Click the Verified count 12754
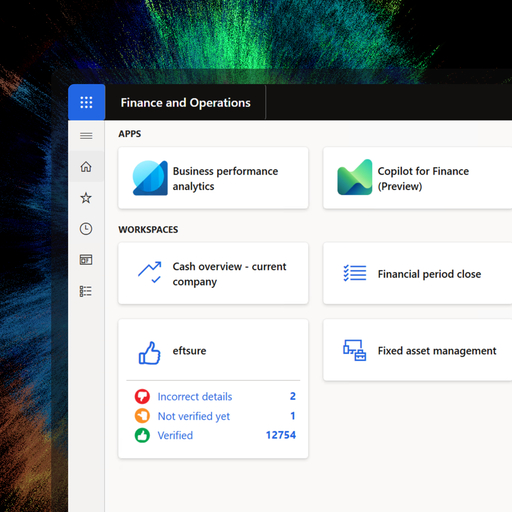 pyautogui.click(x=281, y=435)
